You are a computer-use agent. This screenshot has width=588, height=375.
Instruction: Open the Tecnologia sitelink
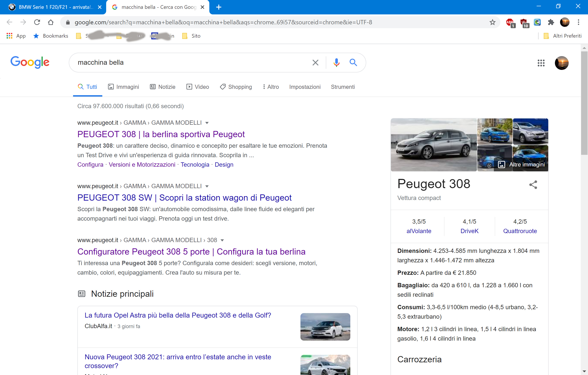coord(195,165)
